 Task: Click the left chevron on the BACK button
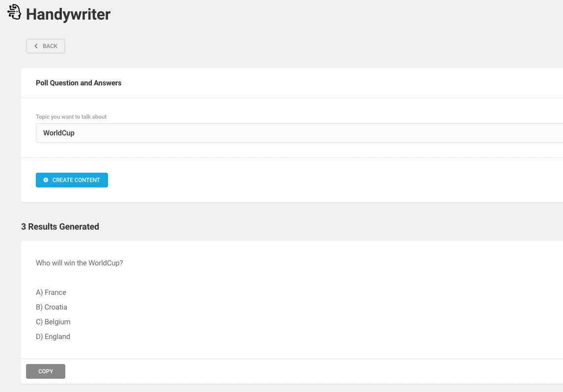[x=35, y=46]
